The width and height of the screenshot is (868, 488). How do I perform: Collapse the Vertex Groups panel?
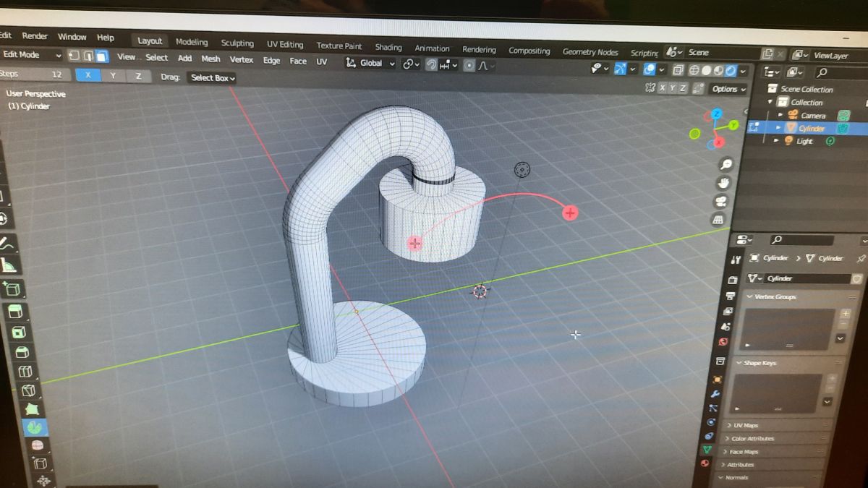coord(750,296)
